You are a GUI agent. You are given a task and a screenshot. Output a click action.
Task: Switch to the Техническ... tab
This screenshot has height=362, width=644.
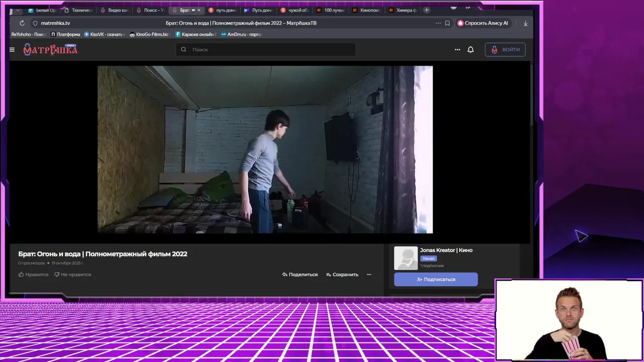78,10
